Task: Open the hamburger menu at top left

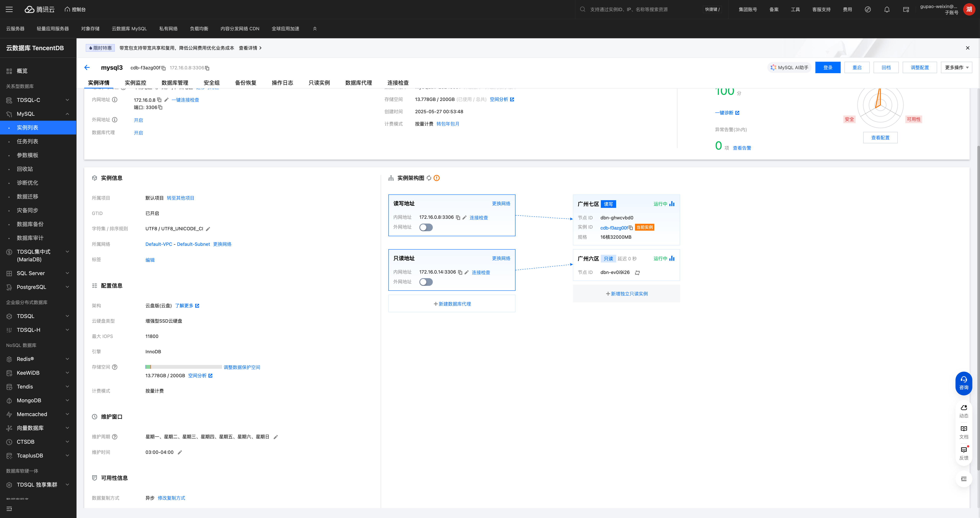Action: (x=9, y=10)
